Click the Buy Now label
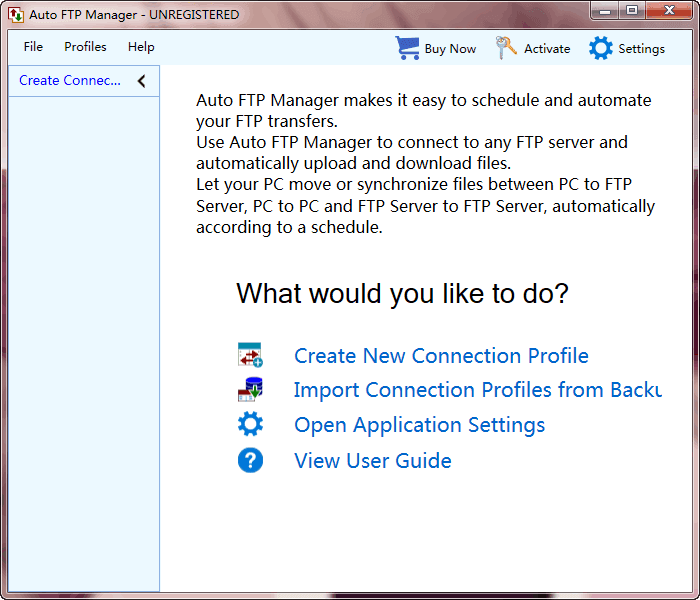The width and height of the screenshot is (700, 600). coord(450,49)
